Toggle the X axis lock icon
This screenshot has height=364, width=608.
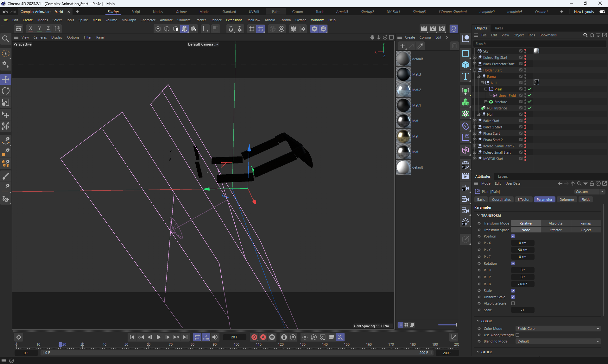coord(30,28)
